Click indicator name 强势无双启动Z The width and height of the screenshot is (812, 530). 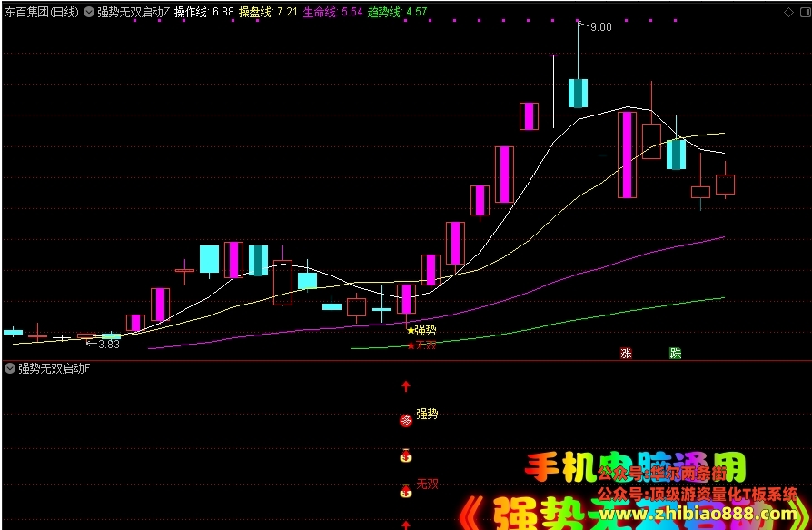[x=134, y=12]
